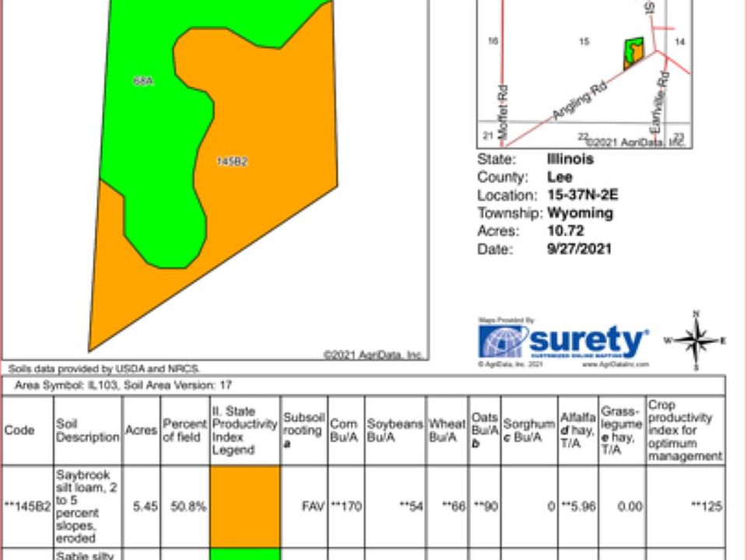This screenshot has height=560, width=747.
Task: Click the Crop productivity index column header
Action: pyautogui.click(x=685, y=430)
